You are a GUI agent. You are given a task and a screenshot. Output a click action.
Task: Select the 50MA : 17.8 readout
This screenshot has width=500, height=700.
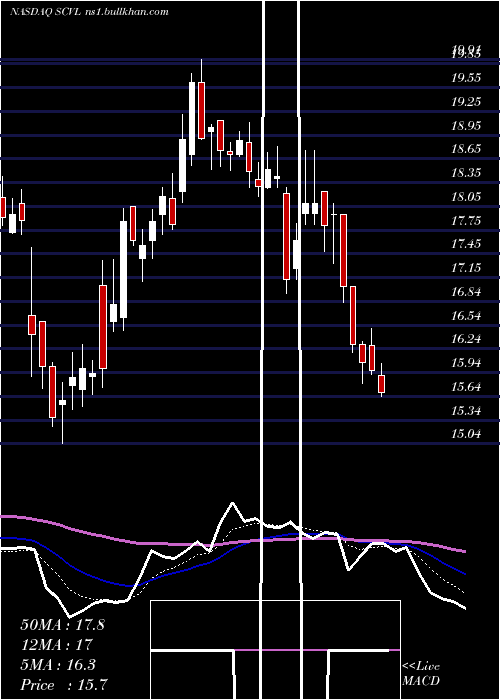pyautogui.click(x=62, y=625)
